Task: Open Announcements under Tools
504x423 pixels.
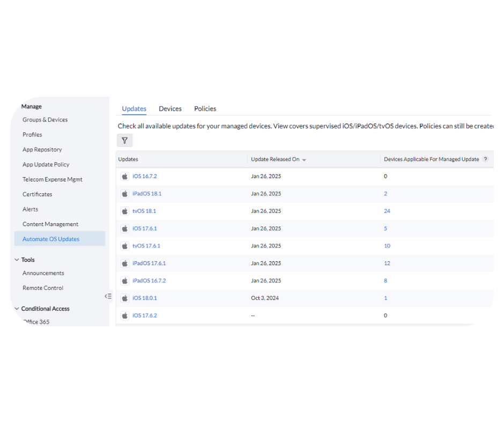Action: tap(43, 273)
